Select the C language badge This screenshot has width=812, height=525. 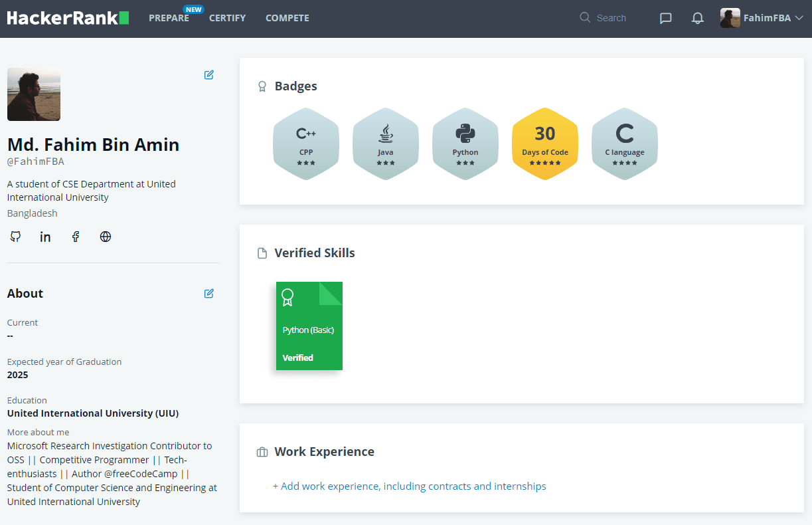tap(625, 144)
